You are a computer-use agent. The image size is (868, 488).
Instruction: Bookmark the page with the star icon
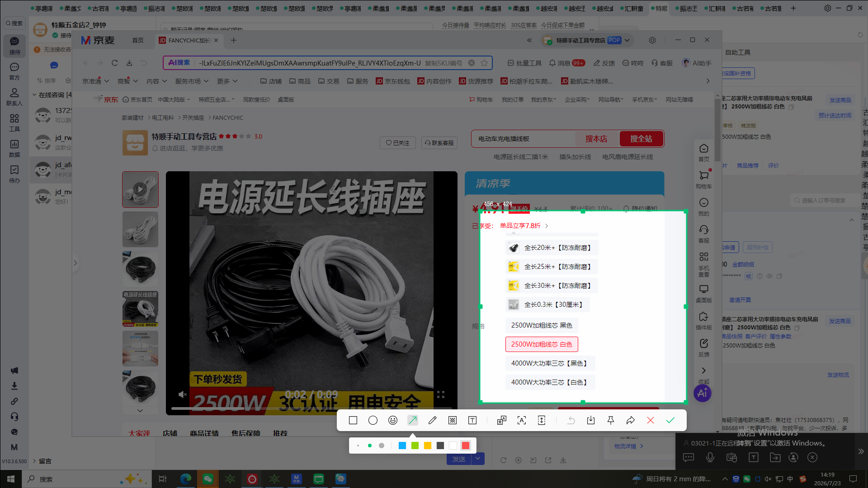click(484, 63)
